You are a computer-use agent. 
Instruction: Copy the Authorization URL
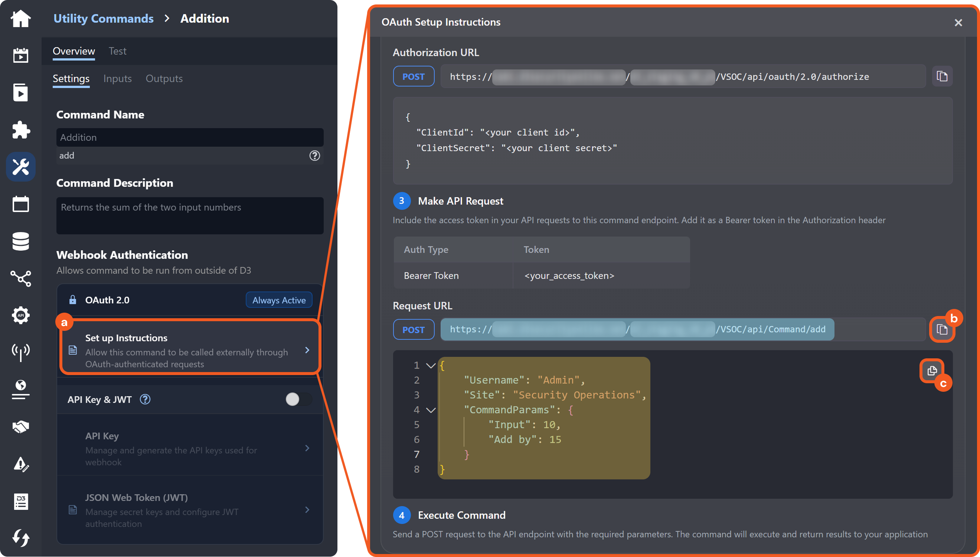pos(942,76)
